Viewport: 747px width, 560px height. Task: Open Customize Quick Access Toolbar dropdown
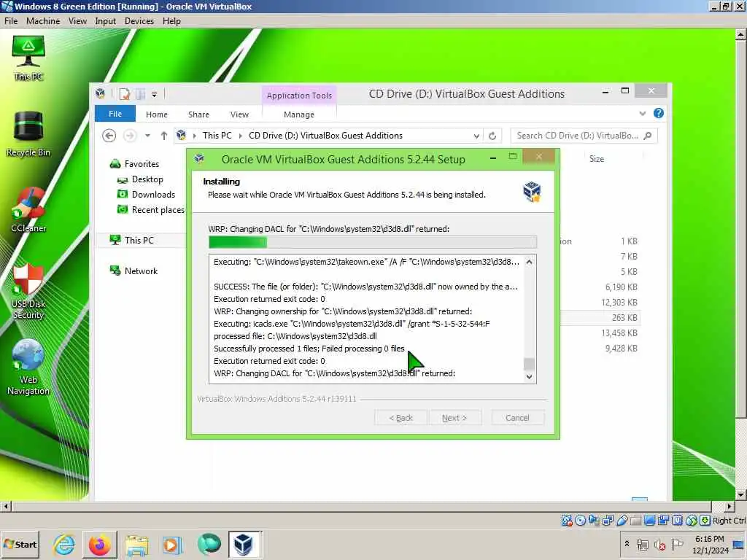pyautogui.click(x=155, y=94)
